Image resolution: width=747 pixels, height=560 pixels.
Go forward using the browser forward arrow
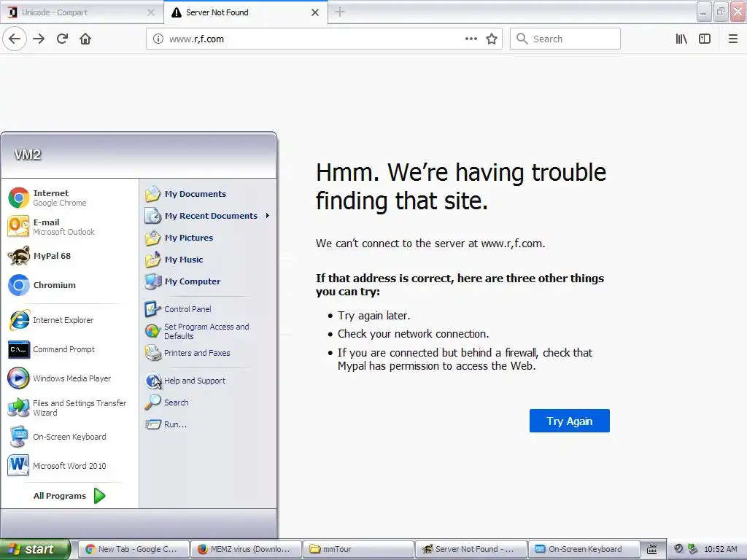click(x=39, y=39)
